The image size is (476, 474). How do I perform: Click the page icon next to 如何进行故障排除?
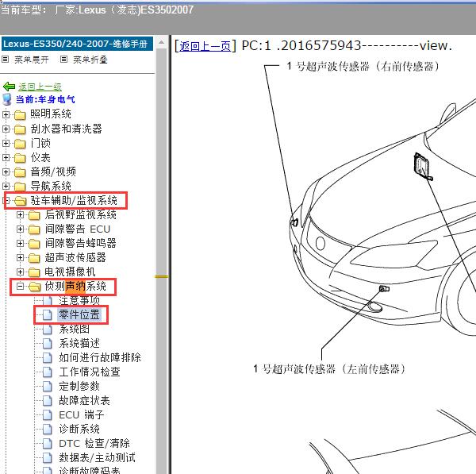pos(48,357)
